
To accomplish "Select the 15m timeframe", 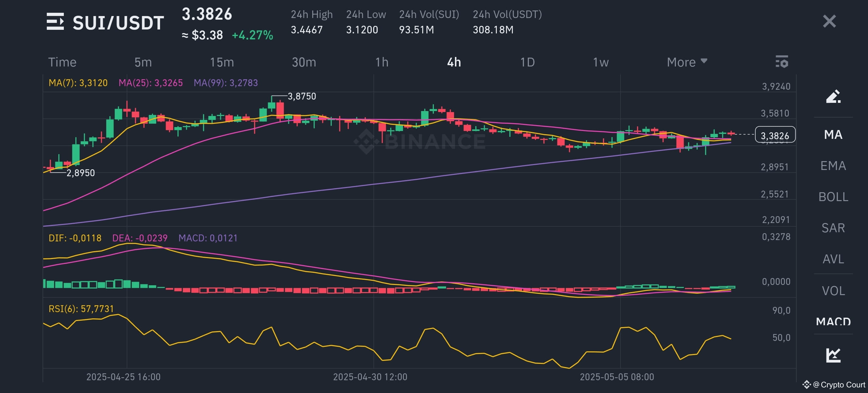I will [x=222, y=62].
